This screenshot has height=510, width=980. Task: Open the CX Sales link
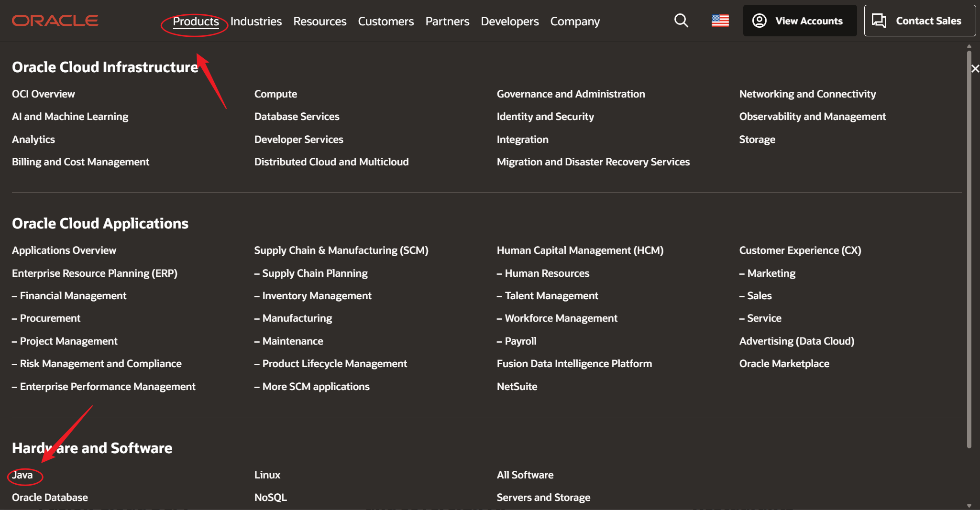pos(756,296)
